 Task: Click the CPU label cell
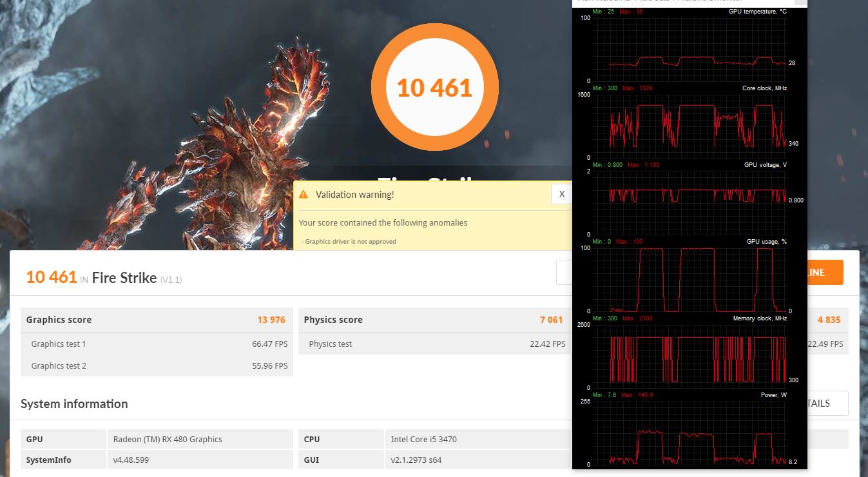pos(341,439)
